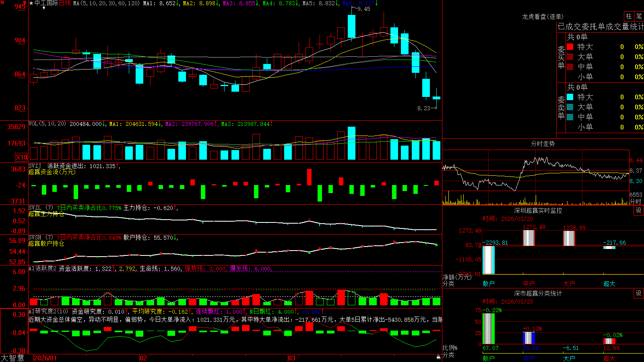This screenshot has height=362, width=644.
Task: Switch to 柱 bar view
Action: [x=629, y=16]
